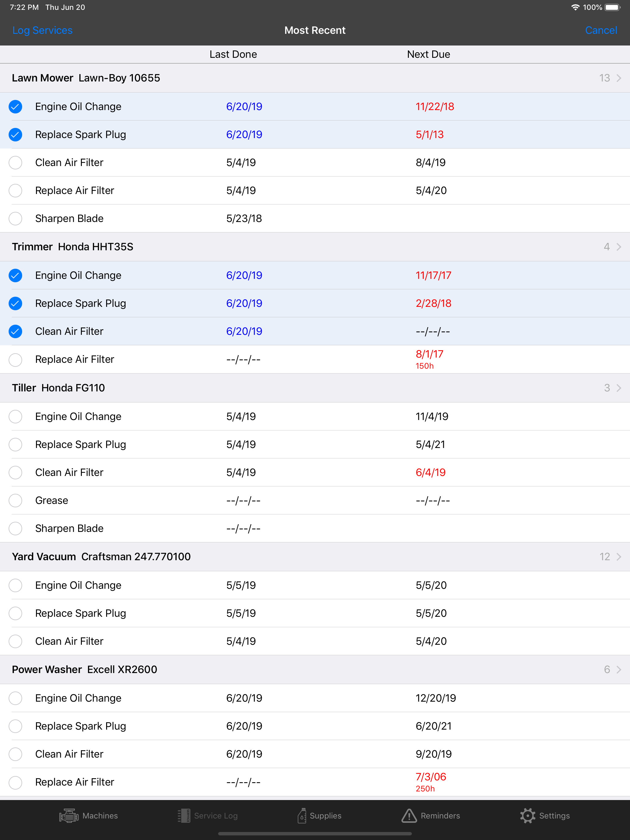Tap Cancel in the top bar

[x=601, y=30]
